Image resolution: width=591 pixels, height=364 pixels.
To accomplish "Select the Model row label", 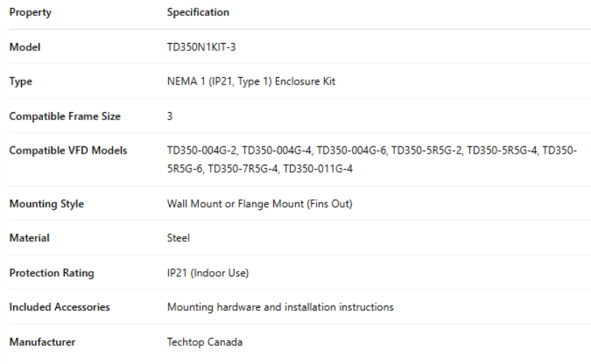I will coord(25,47).
